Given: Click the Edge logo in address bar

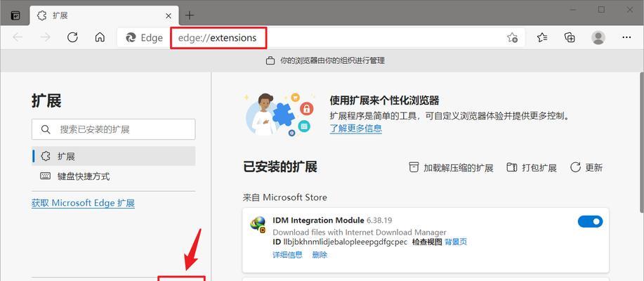Looking at the screenshot, I should (131, 38).
